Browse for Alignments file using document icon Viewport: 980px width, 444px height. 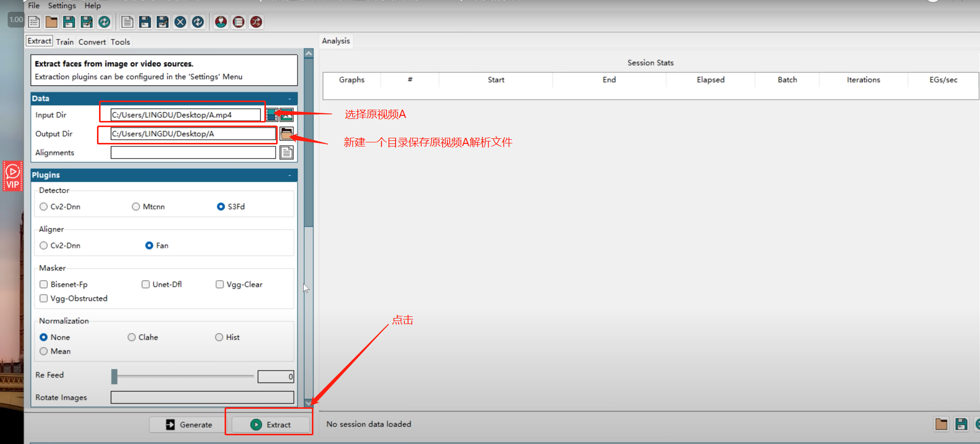pos(286,153)
